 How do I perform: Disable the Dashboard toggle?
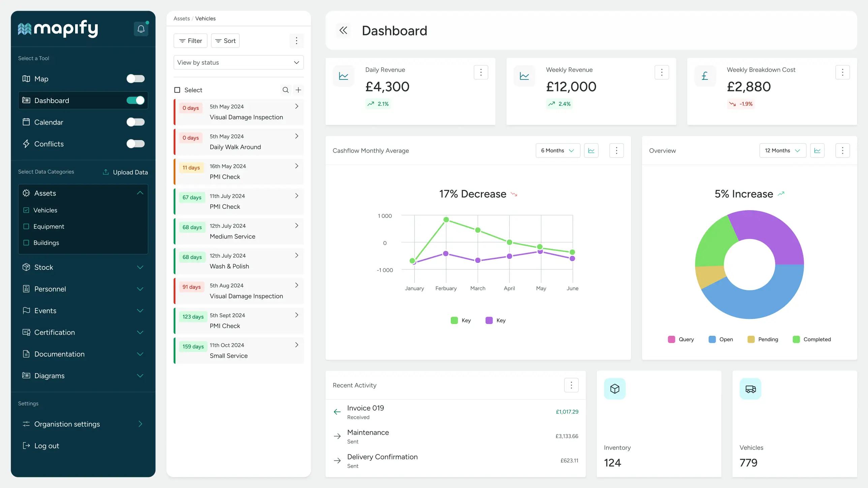point(135,100)
